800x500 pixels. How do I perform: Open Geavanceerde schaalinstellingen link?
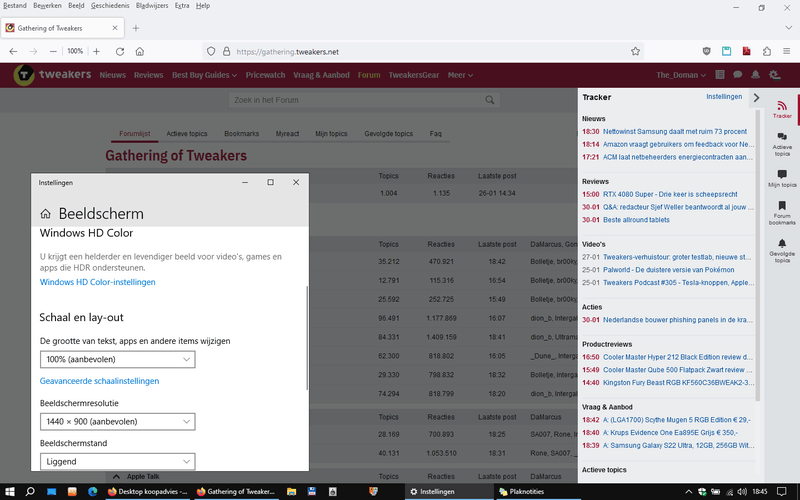point(99,381)
